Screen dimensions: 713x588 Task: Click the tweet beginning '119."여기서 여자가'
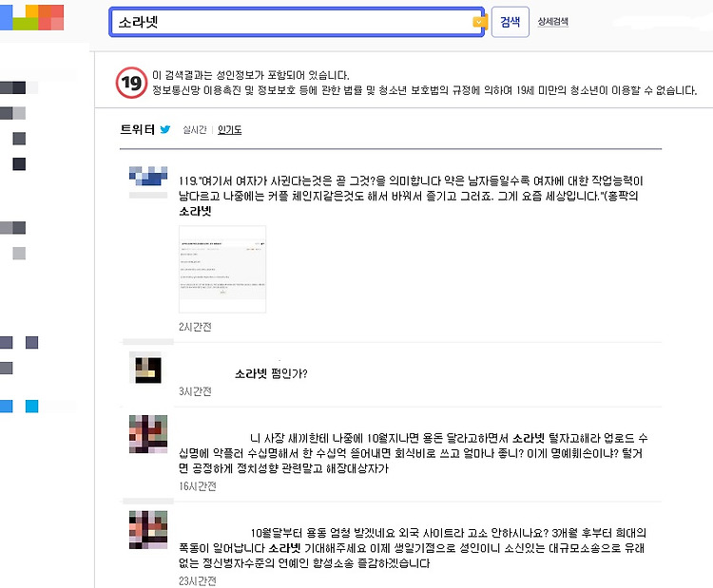(411, 196)
